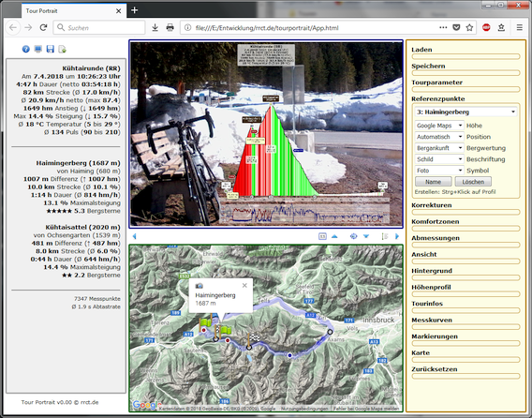This screenshot has width=532, height=418.
Task: Click the Löschen button
Action: tap(473, 182)
